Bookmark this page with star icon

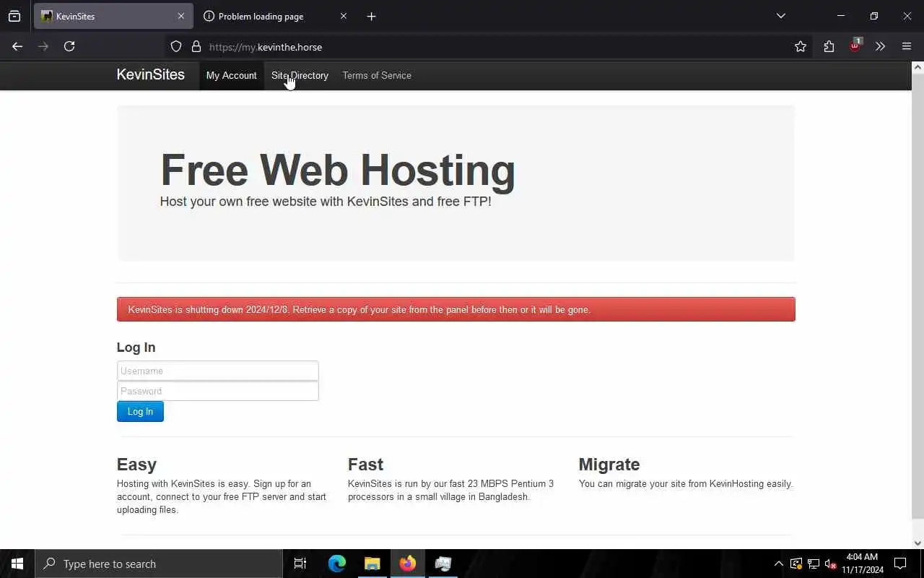tap(801, 46)
